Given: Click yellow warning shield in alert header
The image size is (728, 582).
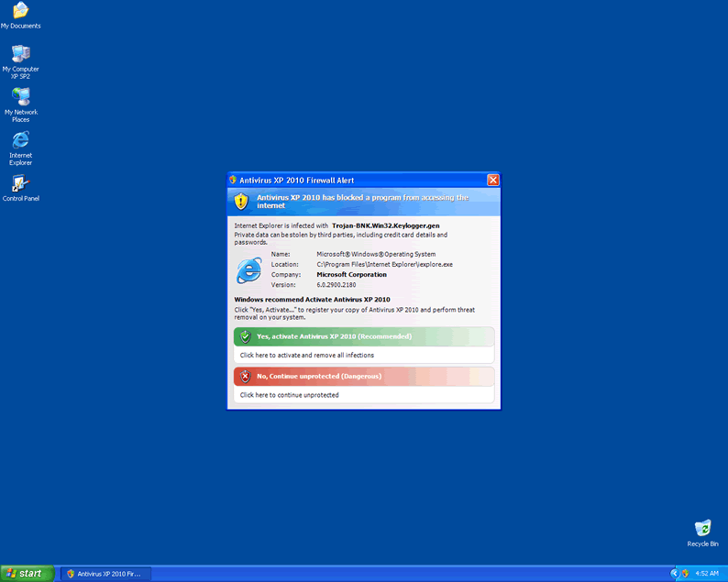Looking at the screenshot, I should coord(241,201).
